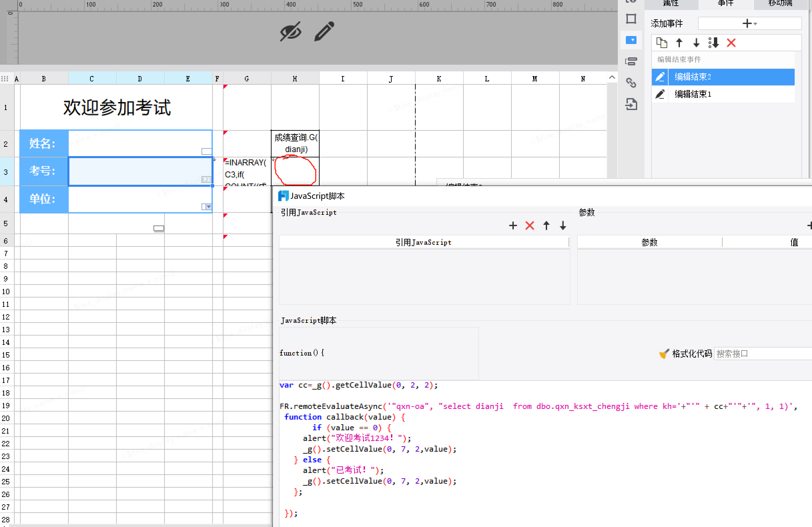Select the 成绩查询.G(dianji) cell
This screenshot has height=527, width=812.
296,144
